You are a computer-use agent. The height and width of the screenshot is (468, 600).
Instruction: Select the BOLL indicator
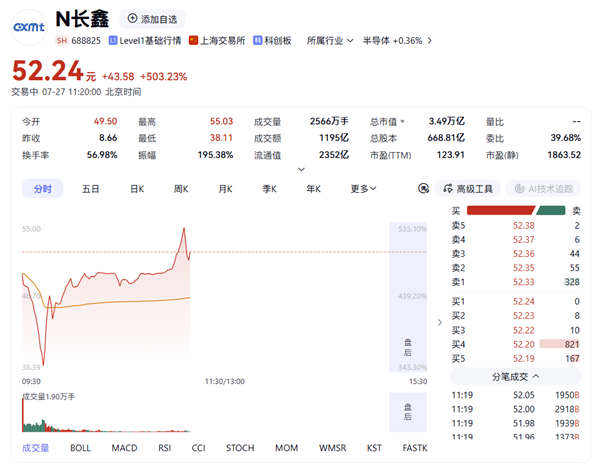coord(80,448)
